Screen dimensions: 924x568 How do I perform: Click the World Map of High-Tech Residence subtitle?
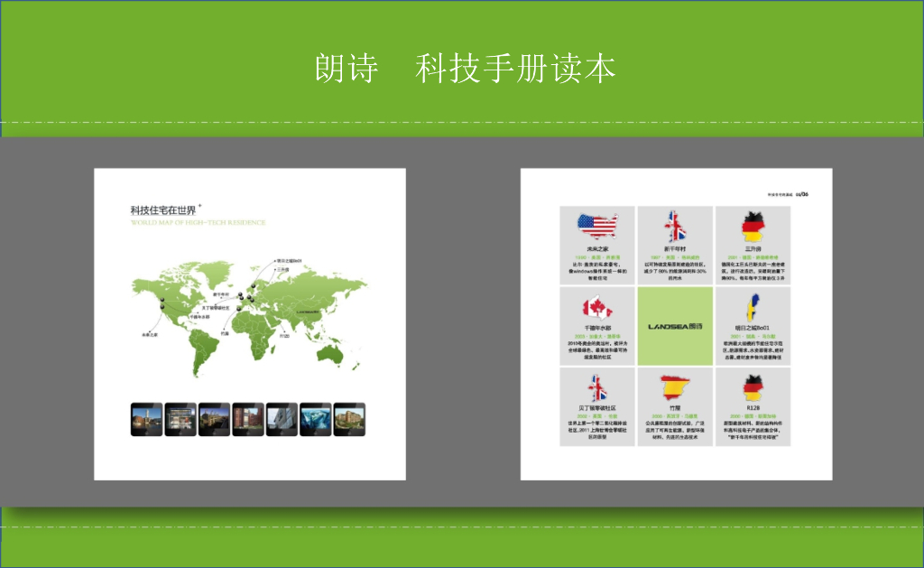(198, 222)
